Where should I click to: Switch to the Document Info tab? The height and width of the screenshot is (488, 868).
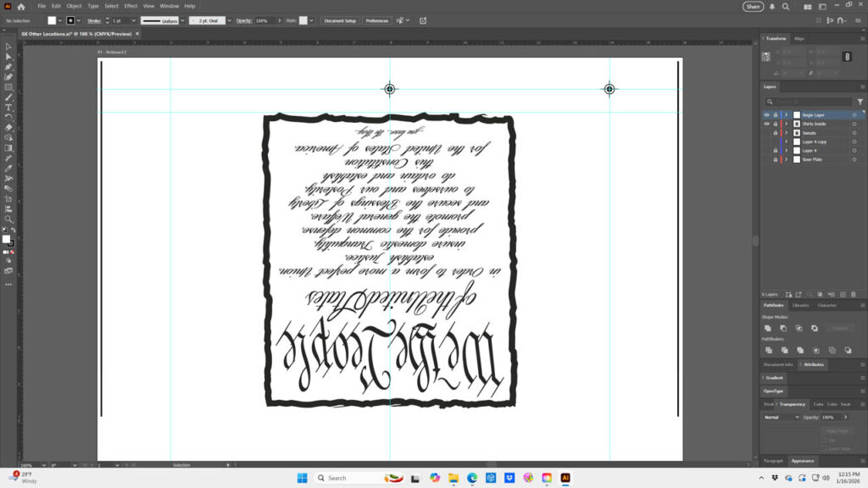(x=778, y=364)
